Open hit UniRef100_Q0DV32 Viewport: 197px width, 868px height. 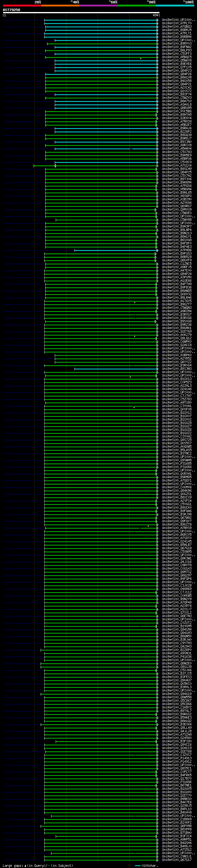click(x=176, y=294)
